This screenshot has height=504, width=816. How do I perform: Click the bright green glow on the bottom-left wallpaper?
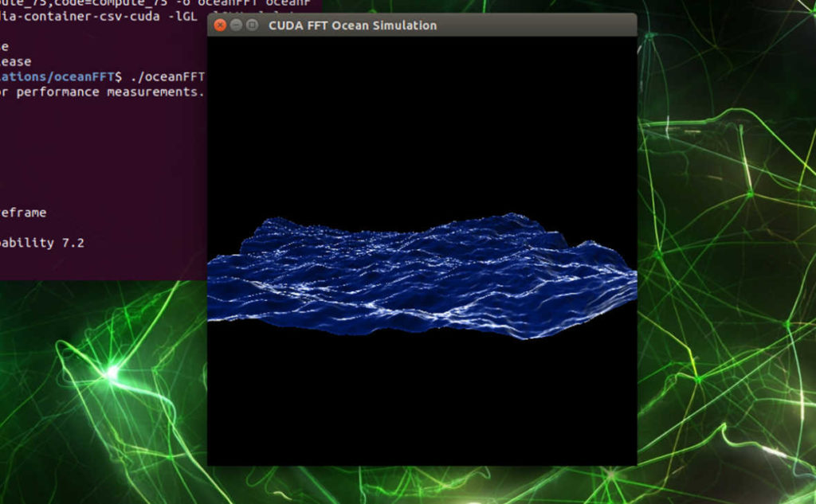[x=112, y=372]
